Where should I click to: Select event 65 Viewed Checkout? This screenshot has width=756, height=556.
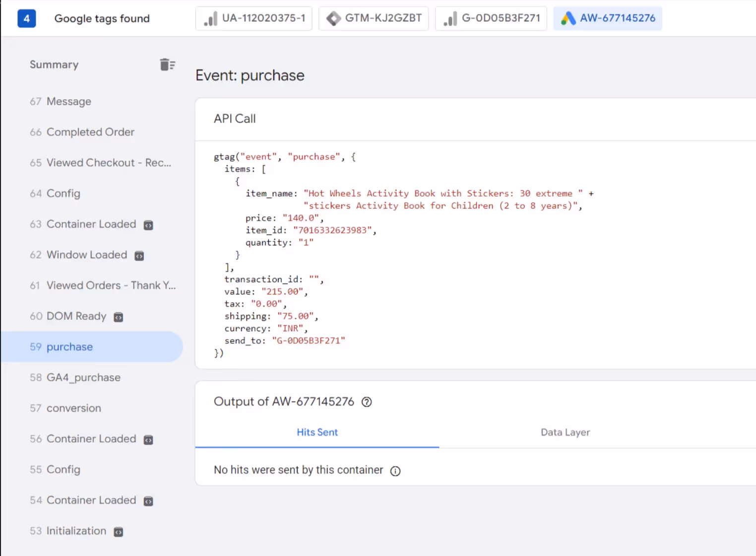(x=92, y=163)
